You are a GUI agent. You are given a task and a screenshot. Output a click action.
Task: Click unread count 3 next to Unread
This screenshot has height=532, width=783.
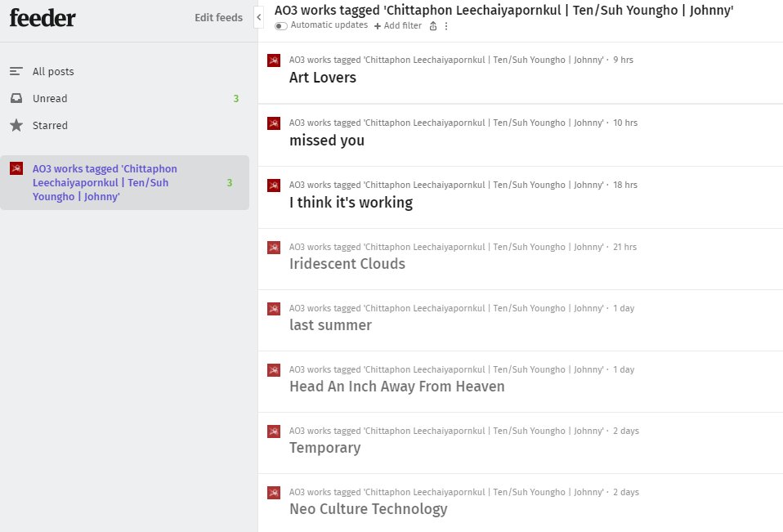pyautogui.click(x=236, y=99)
